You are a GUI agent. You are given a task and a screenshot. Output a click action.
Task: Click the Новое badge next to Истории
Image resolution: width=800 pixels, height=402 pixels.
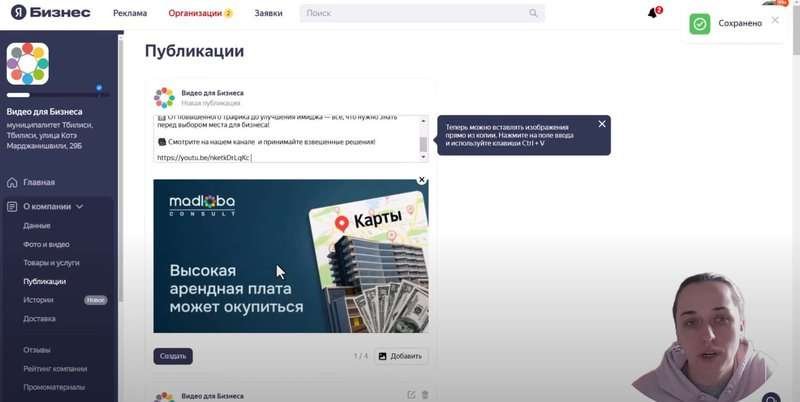95,300
